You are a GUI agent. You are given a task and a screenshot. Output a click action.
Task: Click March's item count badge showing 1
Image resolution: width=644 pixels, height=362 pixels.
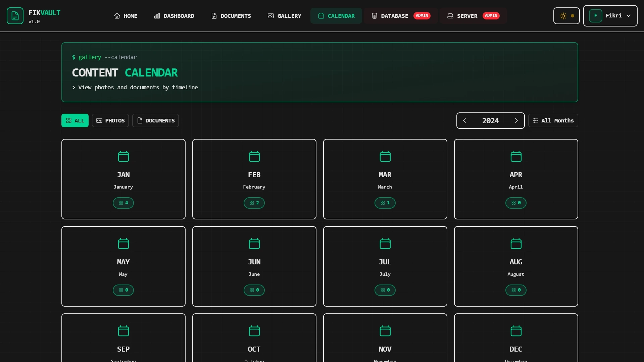tap(385, 203)
